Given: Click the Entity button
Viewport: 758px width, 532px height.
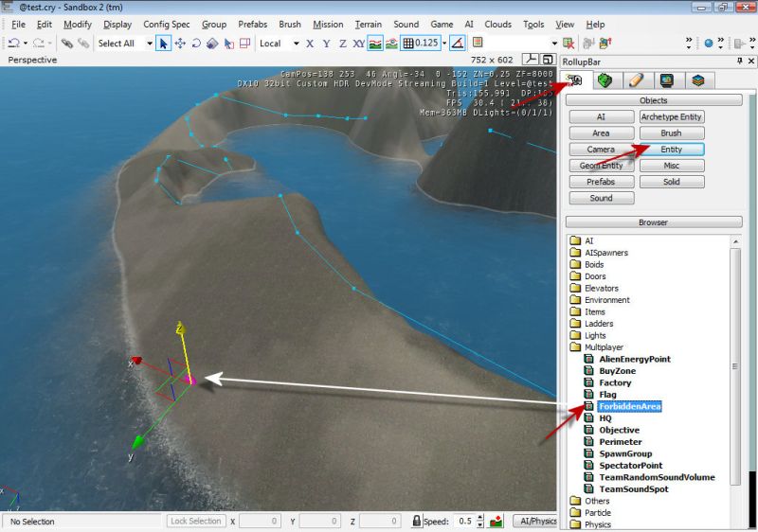Looking at the screenshot, I should [x=672, y=150].
